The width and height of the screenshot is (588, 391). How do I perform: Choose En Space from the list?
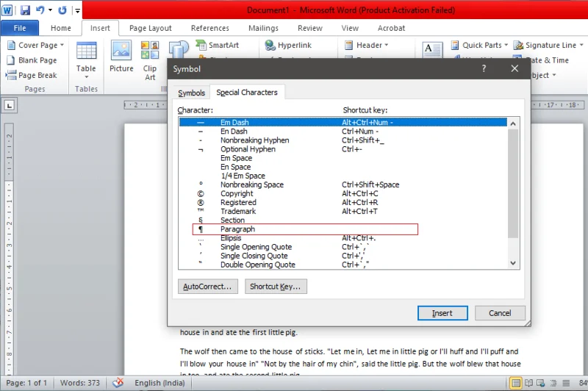click(343, 167)
